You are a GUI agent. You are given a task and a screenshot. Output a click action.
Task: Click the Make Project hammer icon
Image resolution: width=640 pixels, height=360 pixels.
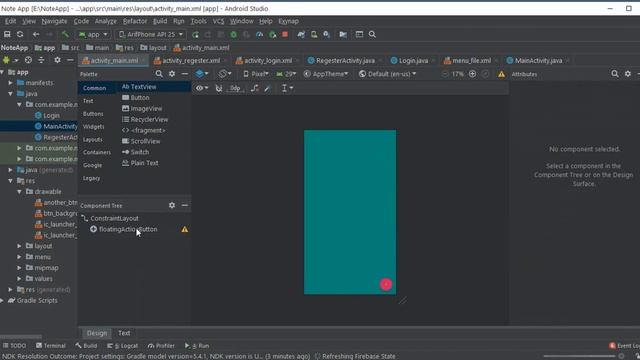(65, 34)
